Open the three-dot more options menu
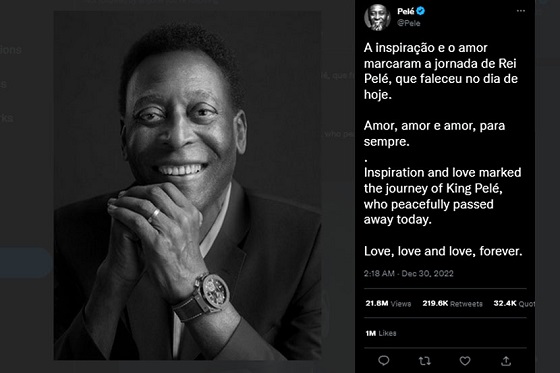 point(521,11)
